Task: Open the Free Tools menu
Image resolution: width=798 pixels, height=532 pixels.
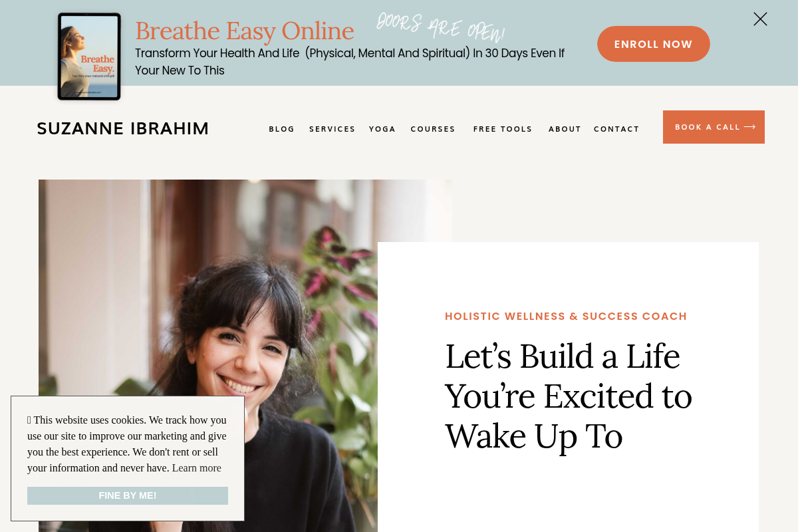Action: (x=503, y=129)
